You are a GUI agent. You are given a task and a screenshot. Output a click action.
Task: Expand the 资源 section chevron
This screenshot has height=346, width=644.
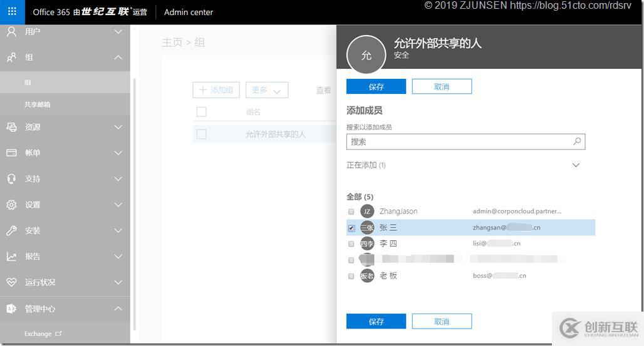[118, 127]
